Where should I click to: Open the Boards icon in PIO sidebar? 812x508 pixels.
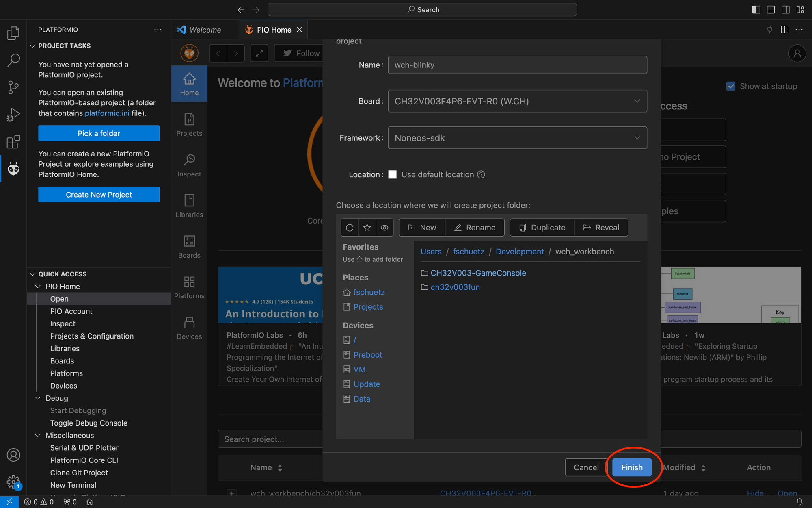click(x=189, y=247)
